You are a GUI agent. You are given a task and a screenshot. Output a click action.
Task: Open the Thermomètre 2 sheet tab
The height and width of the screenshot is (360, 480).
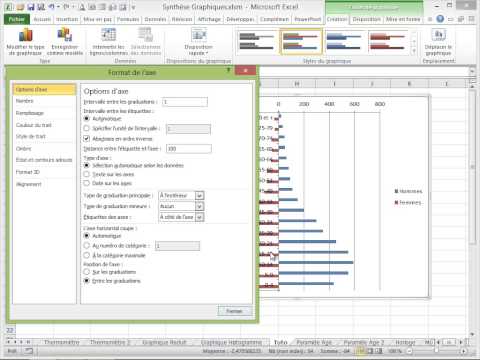[110, 342]
